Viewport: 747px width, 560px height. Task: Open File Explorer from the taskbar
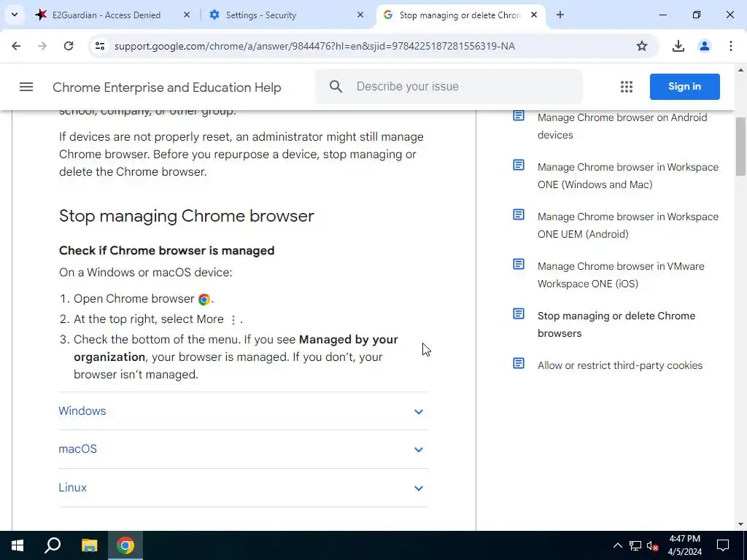point(89,545)
